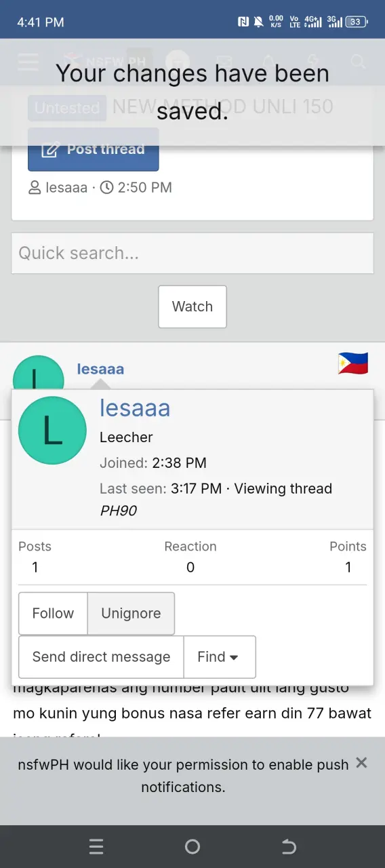Click the Post thread pencil icon
The image size is (385, 868).
[x=50, y=150]
